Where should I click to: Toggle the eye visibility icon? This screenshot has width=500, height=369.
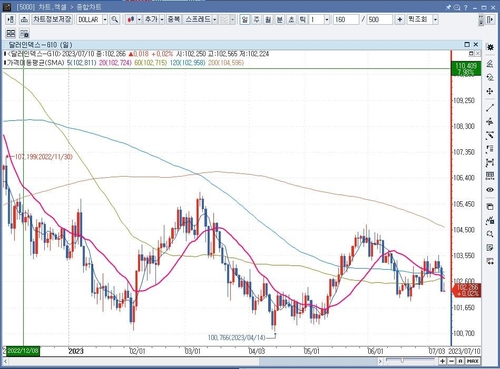pyautogui.click(x=490, y=190)
